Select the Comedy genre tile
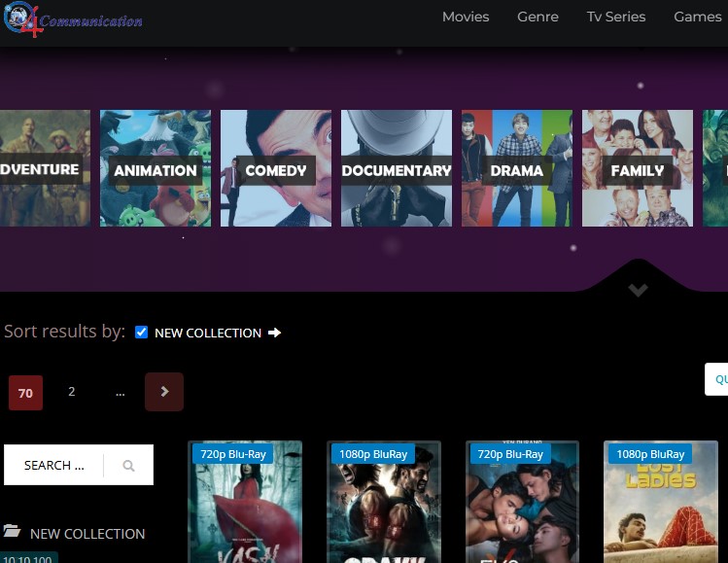Viewport: 728px width, 563px height. [x=276, y=168]
